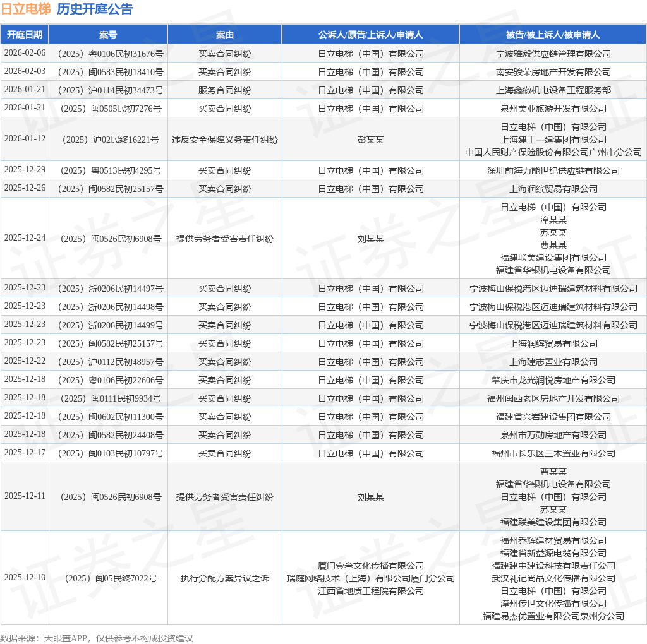This screenshot has width=647, height=644.
Task: Click 漳某某 in the defendants list
Action: (x=553, y=220)
